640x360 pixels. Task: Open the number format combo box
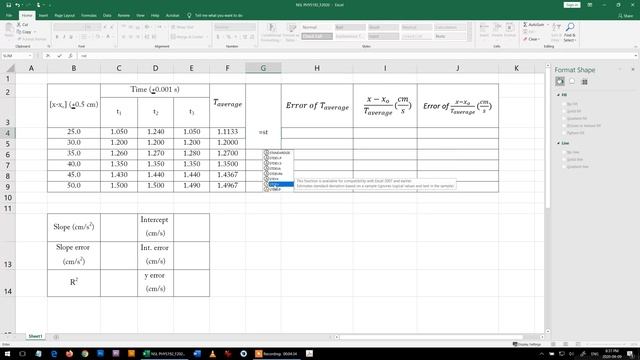click(x=235, y=27)
